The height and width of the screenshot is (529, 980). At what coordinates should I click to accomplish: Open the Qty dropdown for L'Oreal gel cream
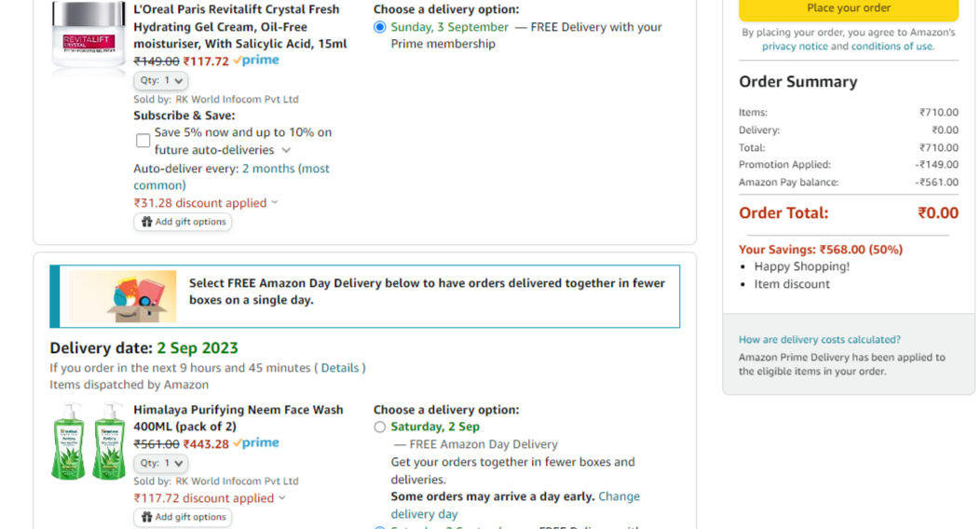(160, 81)
